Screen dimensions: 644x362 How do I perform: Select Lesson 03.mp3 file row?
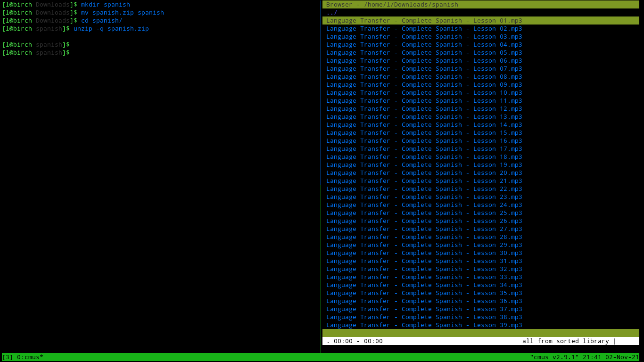481,36
